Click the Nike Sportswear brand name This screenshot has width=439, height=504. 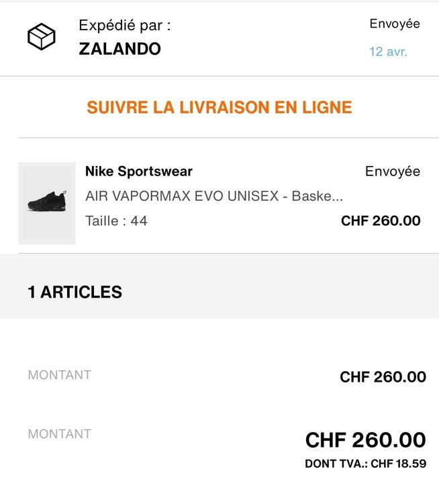pos(139,171)
